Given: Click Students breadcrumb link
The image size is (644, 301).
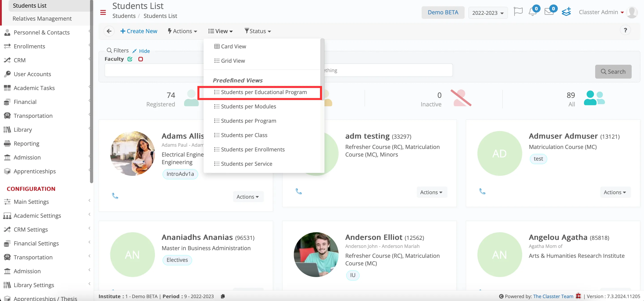Looking at the screenshot, I should 124,16.
